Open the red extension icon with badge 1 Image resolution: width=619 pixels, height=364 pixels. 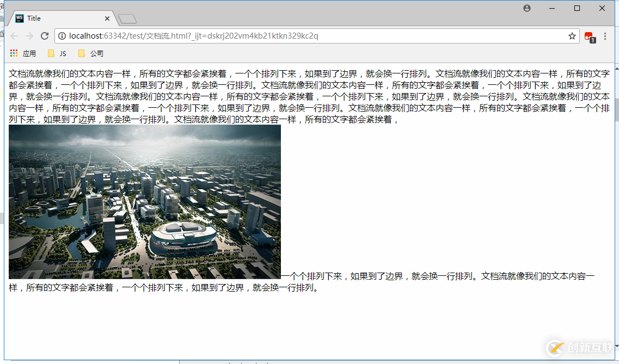coord(589,36)
